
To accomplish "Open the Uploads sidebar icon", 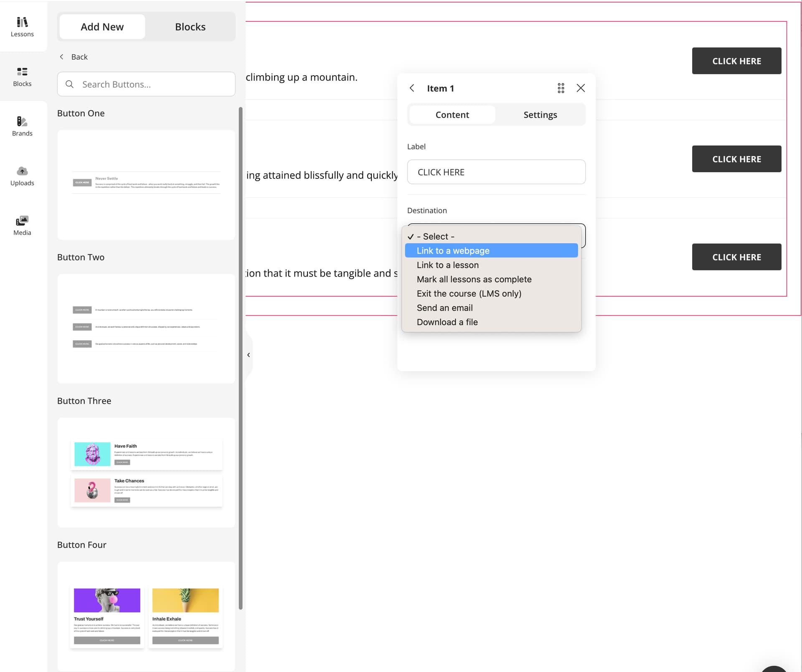I will [x=22, y=176].
